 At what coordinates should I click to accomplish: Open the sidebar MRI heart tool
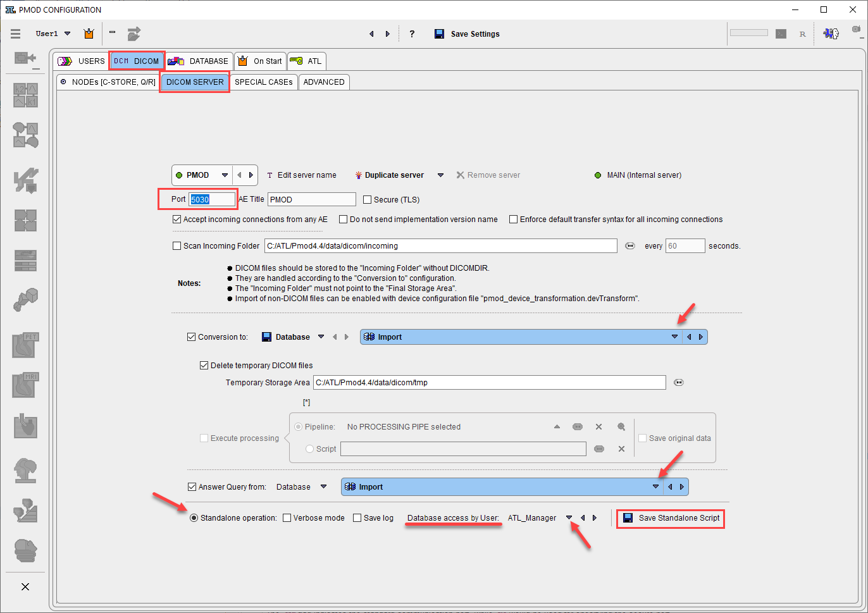(26, 385)
